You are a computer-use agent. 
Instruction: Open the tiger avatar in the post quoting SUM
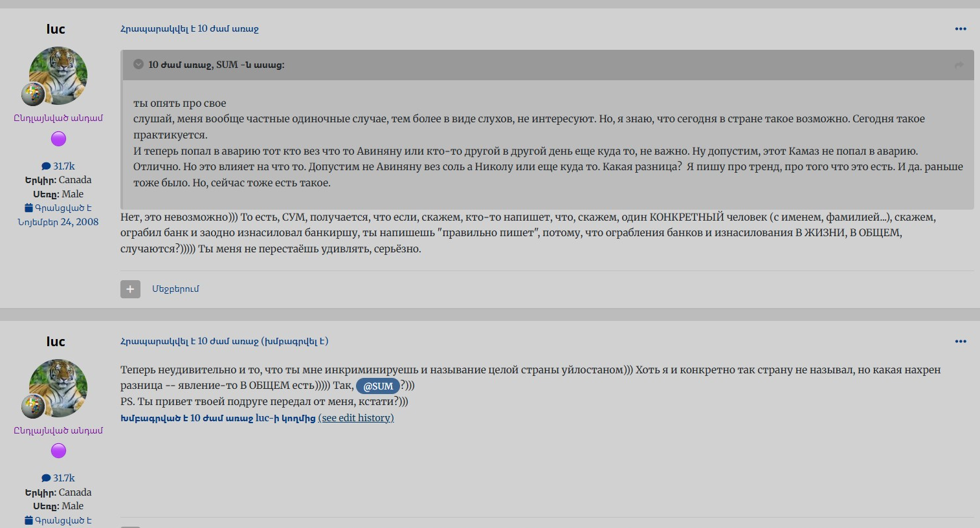tap(58, 74)
